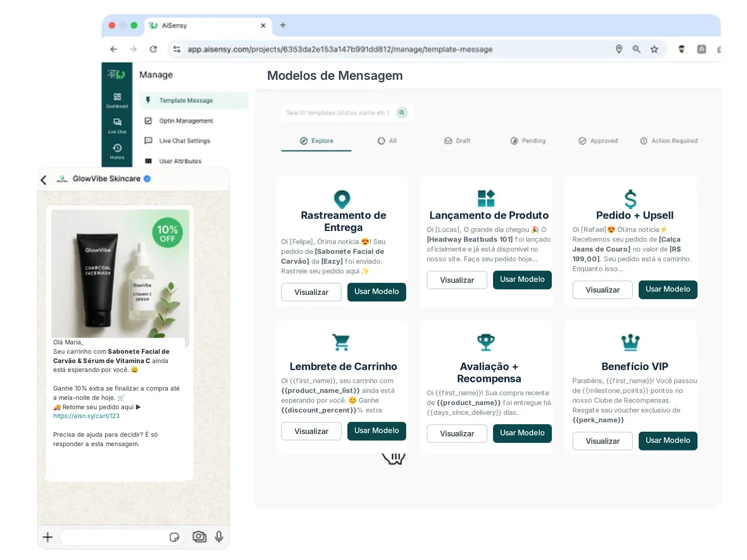747x560 pixels.
Task: View site information icon in the address bar
Action: point(176,49)
